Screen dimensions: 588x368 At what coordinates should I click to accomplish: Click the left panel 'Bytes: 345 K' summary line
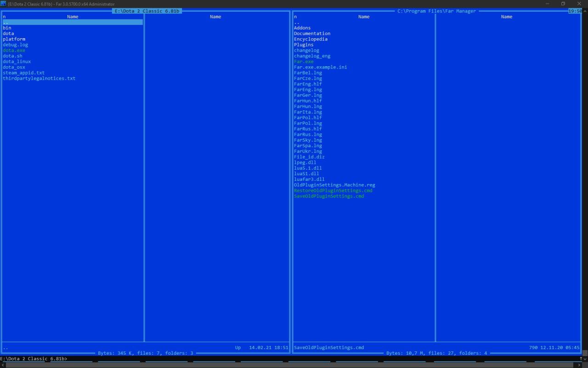pyautogui.click(x=146, y=353)
